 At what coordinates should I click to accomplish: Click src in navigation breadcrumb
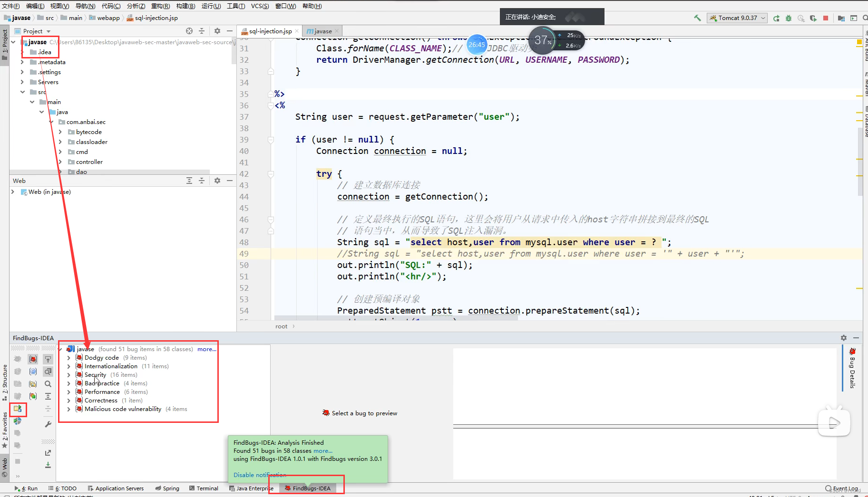46,18
